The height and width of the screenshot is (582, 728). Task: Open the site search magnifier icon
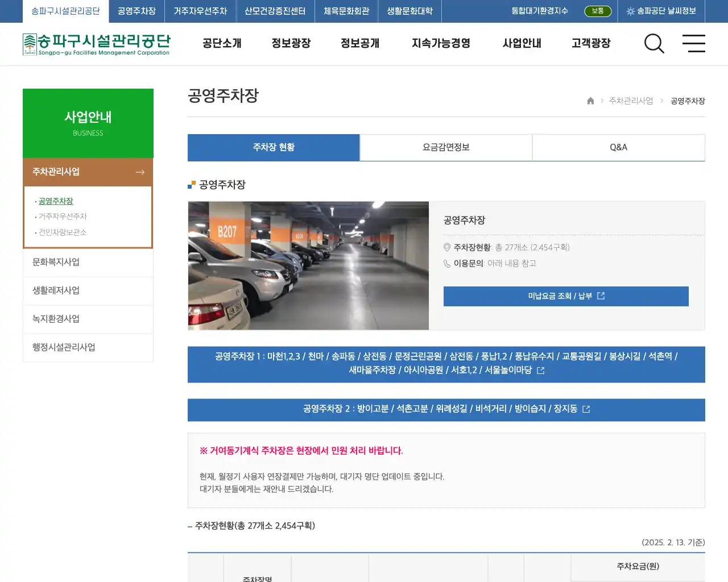tap(654, 44)
